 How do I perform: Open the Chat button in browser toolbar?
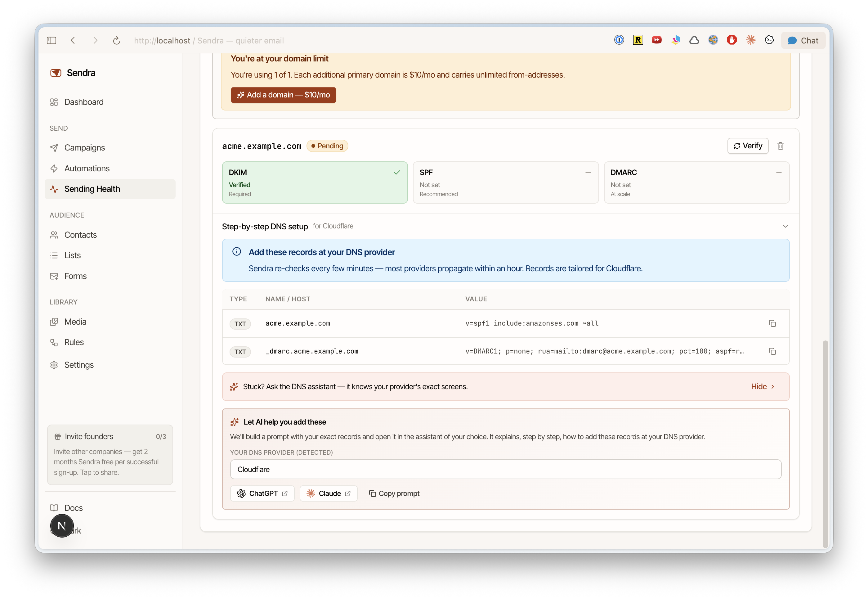pos(803,41)
